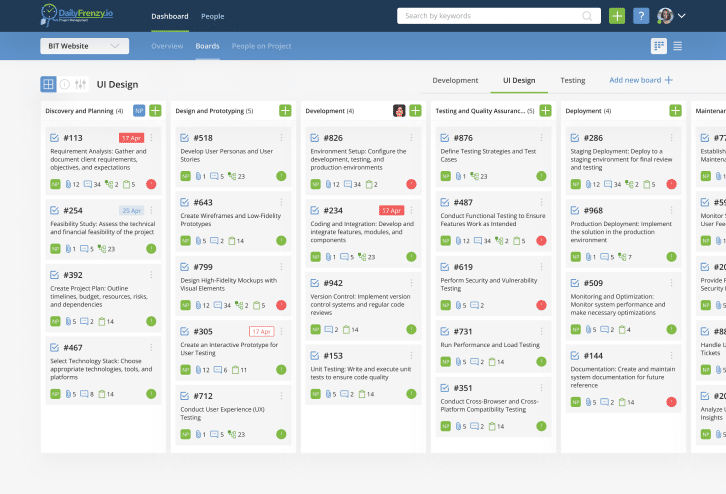Toggle the checkbox on card #799
Image resolution: width=726 pixels, height=494 pixels.
tap(185, 267)
